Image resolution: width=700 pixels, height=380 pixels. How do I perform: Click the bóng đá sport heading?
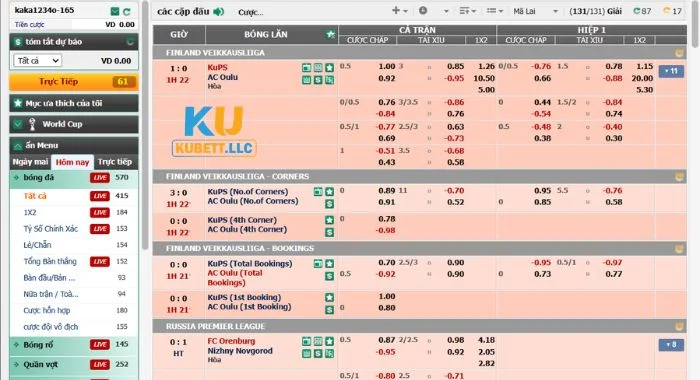pos(38,178)
